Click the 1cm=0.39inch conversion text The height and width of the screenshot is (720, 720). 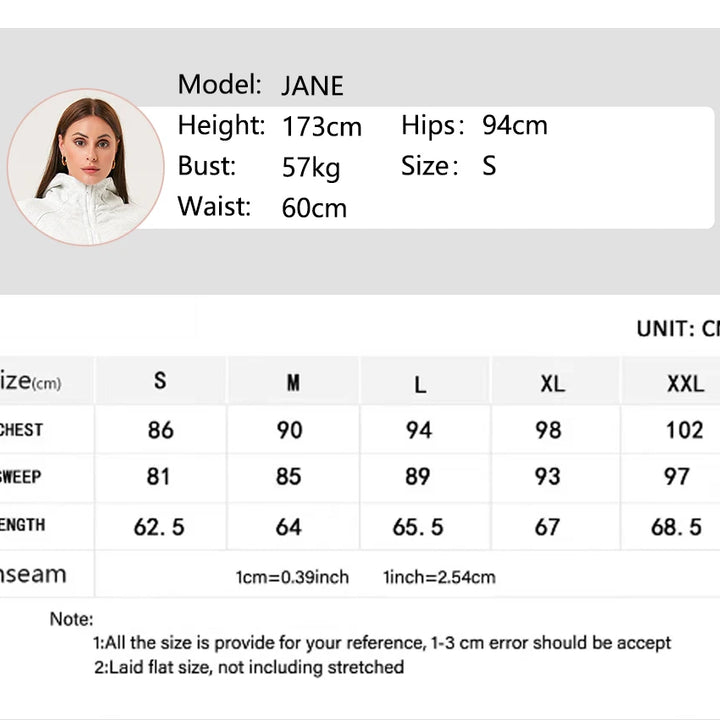(x=292, y=577)
